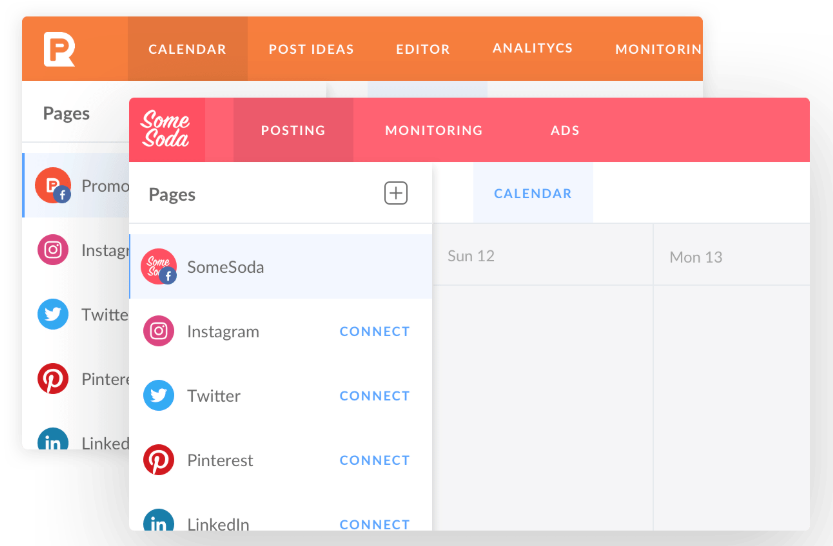Click the Some Soda logo
Screen dimensions: 833x546
tap(165, 129)
